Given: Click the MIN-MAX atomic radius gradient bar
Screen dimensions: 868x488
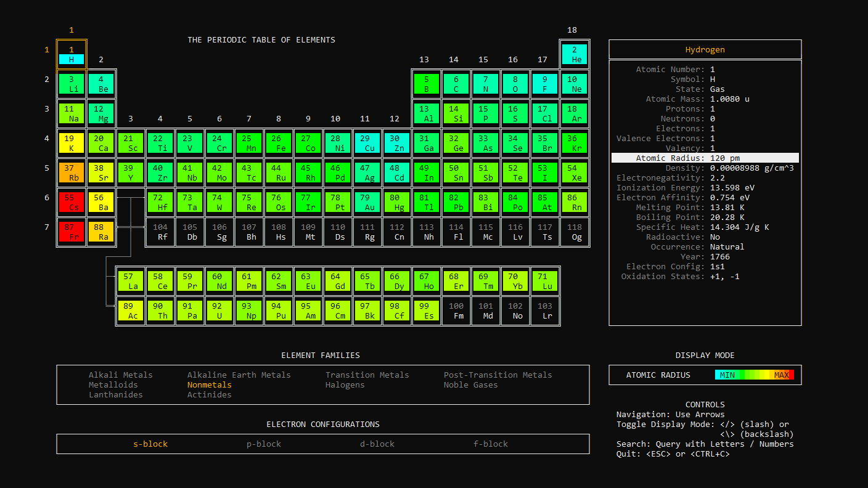Looking at the screenshot, I should pos(755,374).
